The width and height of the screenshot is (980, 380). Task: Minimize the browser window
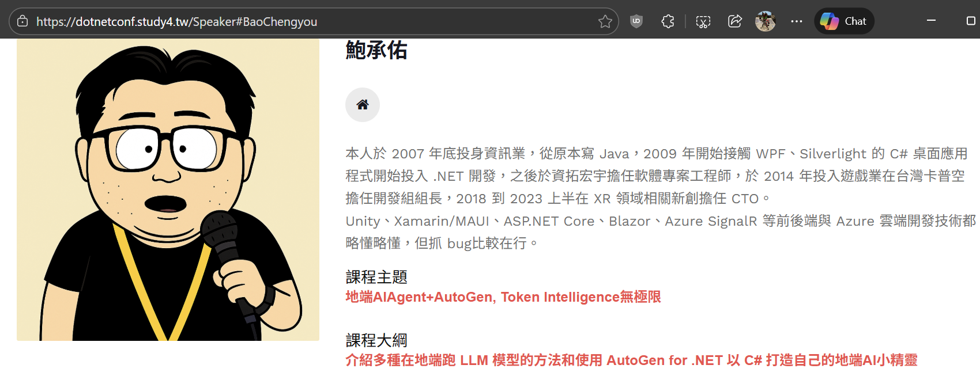(931, 21)
